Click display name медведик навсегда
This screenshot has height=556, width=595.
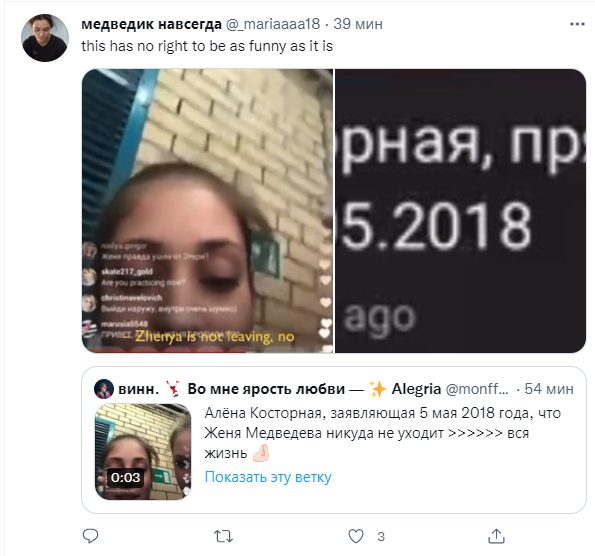(x=151, y=24)
